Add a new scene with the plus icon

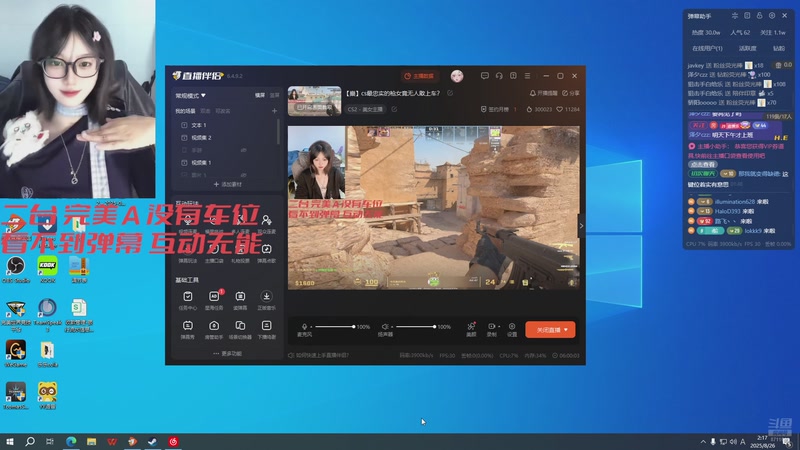[274, 111]
